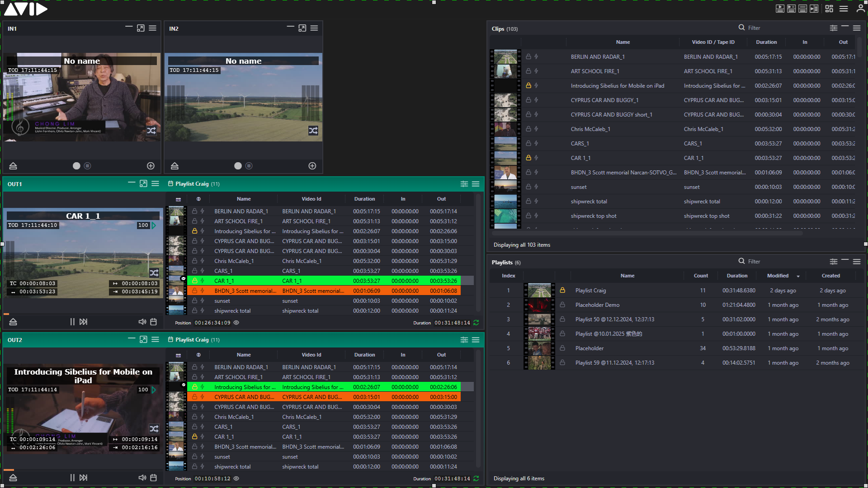Open the OUT2 Playlist Craig hamburger menu

point(476,340)
